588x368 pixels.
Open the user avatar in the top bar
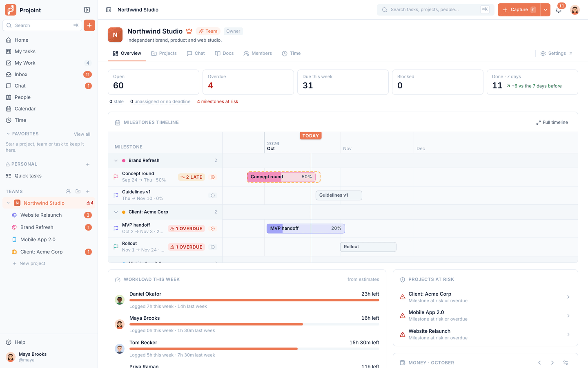(575, 10)
